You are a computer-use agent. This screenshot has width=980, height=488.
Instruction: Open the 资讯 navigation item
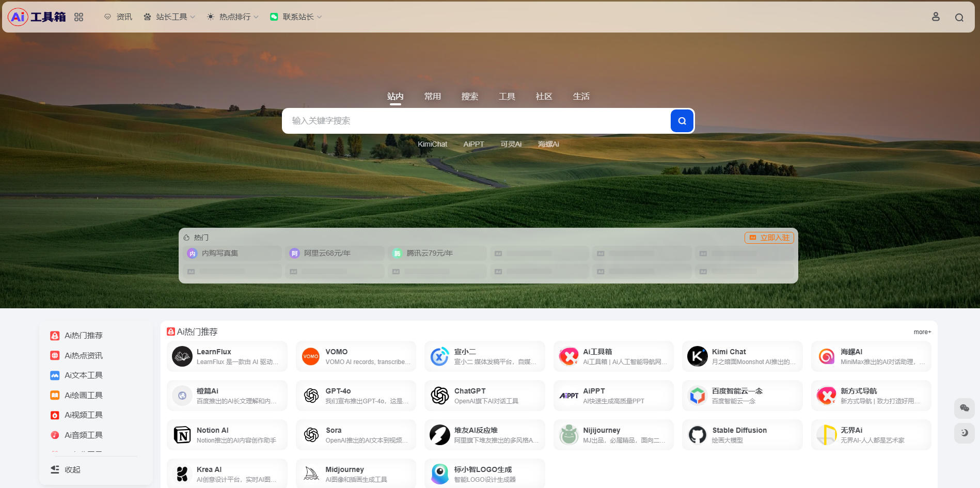tap(118, 17)
